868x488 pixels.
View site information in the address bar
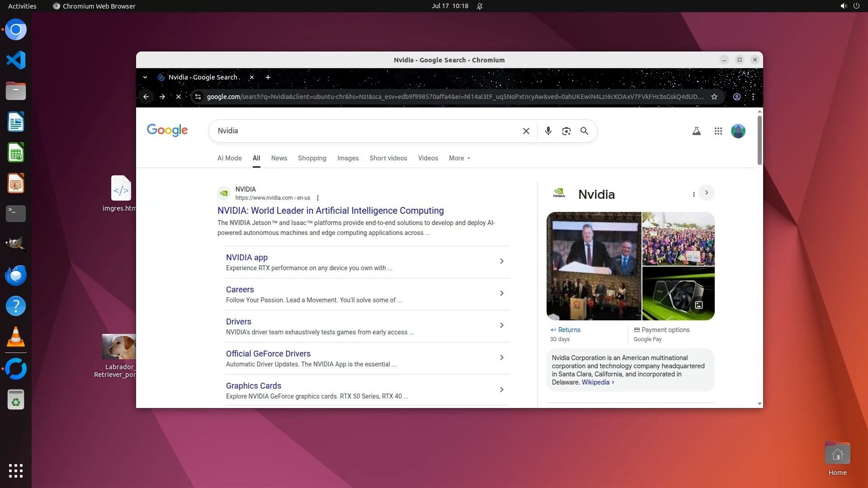pyautogui.click(x=198, y=97)
